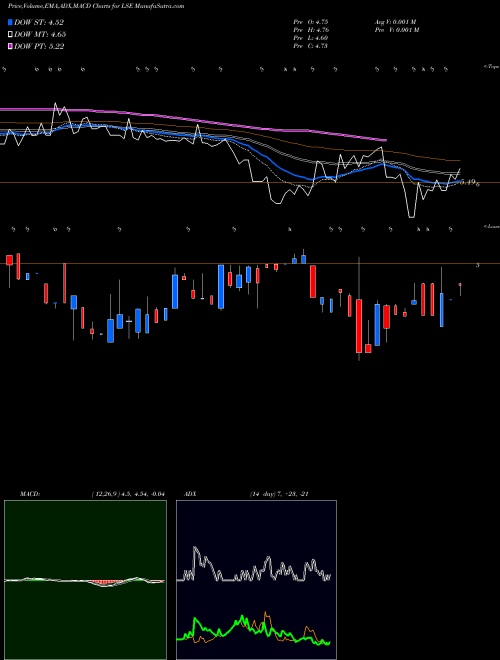Click the '5' axis label beside candlesticks

tap(477, 265)
